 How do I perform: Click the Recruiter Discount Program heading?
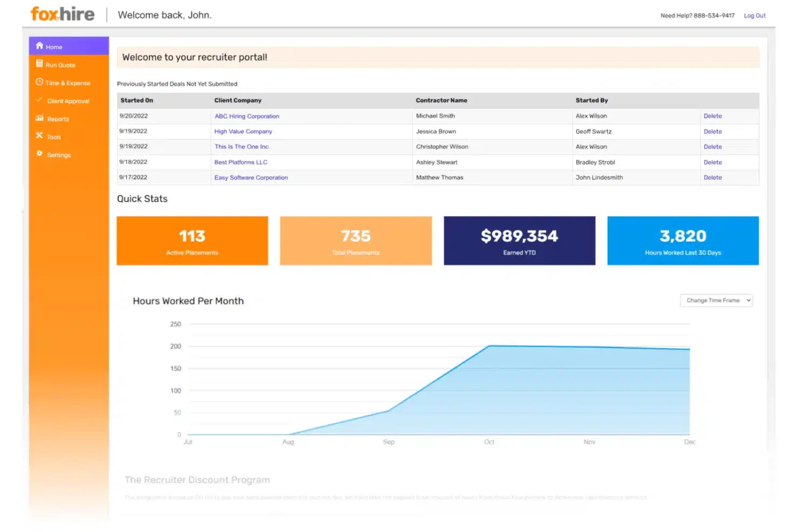coord(197,480)
